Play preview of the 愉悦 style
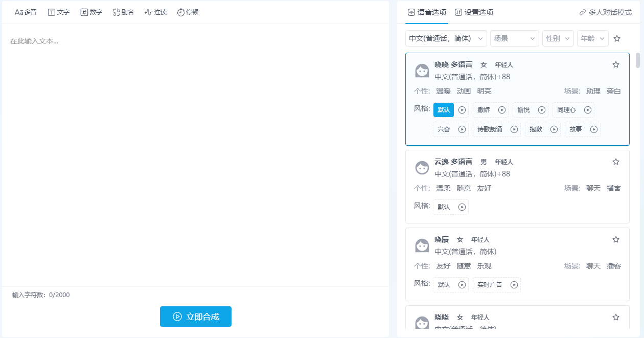This screenshot has width=644, height=338. point(542,110)
